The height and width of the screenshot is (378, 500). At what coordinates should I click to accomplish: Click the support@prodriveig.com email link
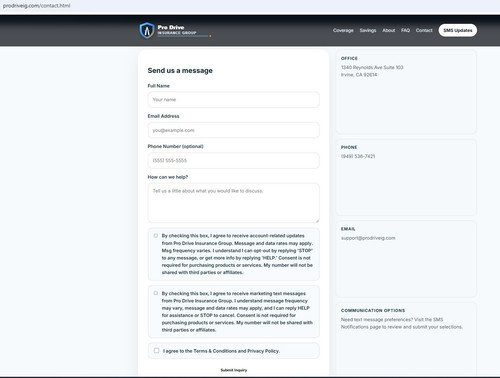pyautogui.click(x=368, y=238)
